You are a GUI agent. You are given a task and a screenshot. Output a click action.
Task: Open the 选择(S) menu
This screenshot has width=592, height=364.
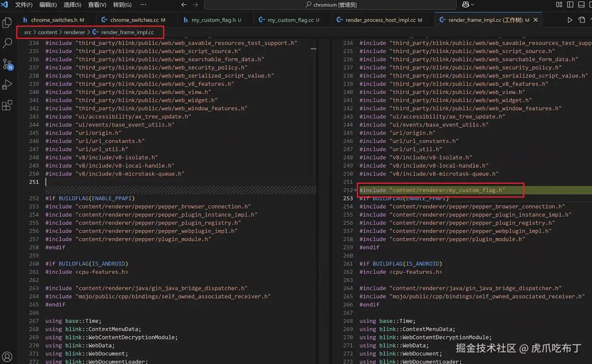72,4
